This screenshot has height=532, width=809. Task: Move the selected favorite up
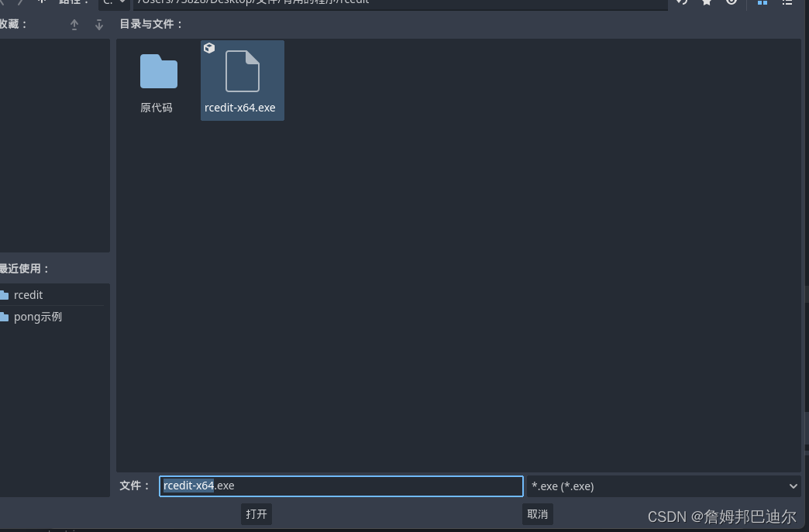74,24
